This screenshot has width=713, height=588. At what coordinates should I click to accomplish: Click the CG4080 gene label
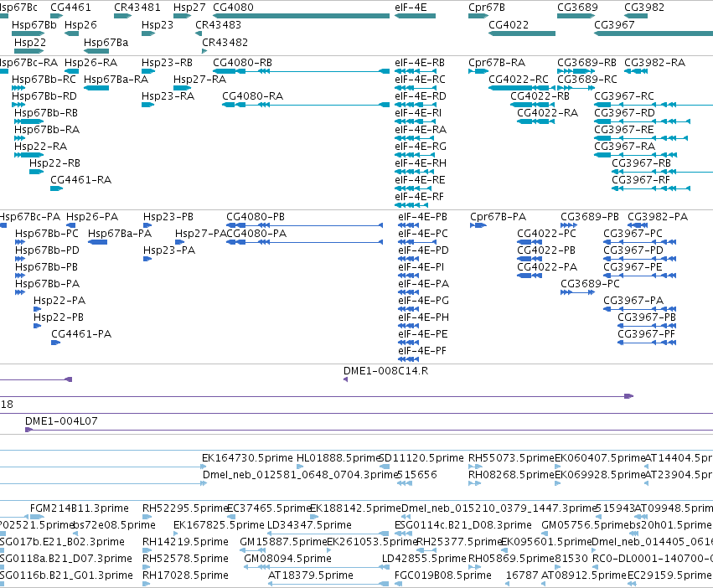click(233, 8)
